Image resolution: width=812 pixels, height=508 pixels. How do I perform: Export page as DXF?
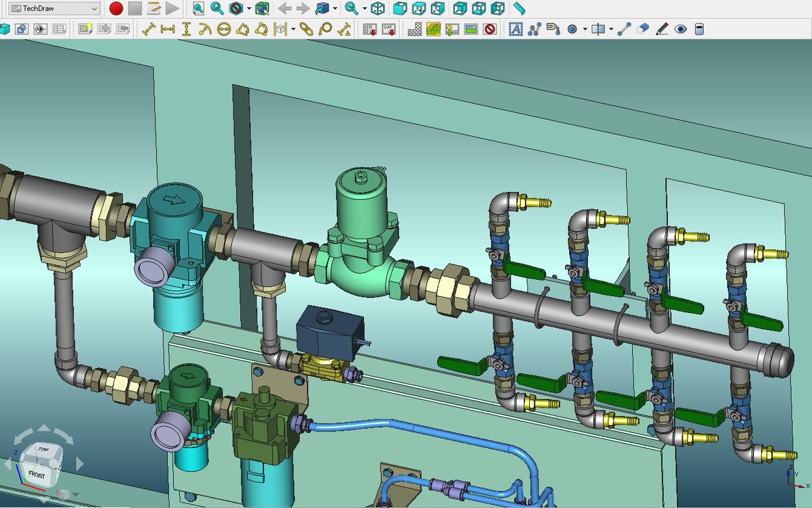pos(389,29)
